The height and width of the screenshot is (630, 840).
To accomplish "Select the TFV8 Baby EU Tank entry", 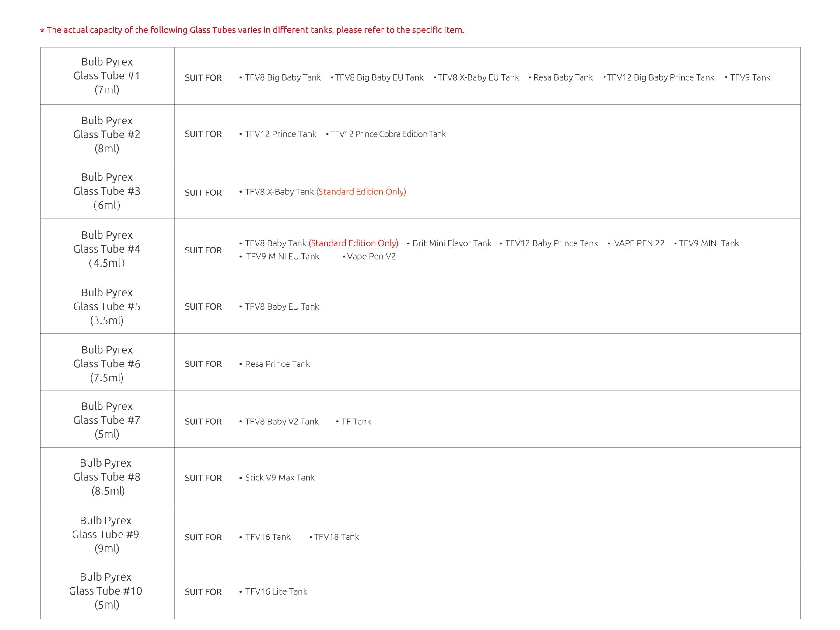I will click(x=282, y=306).
